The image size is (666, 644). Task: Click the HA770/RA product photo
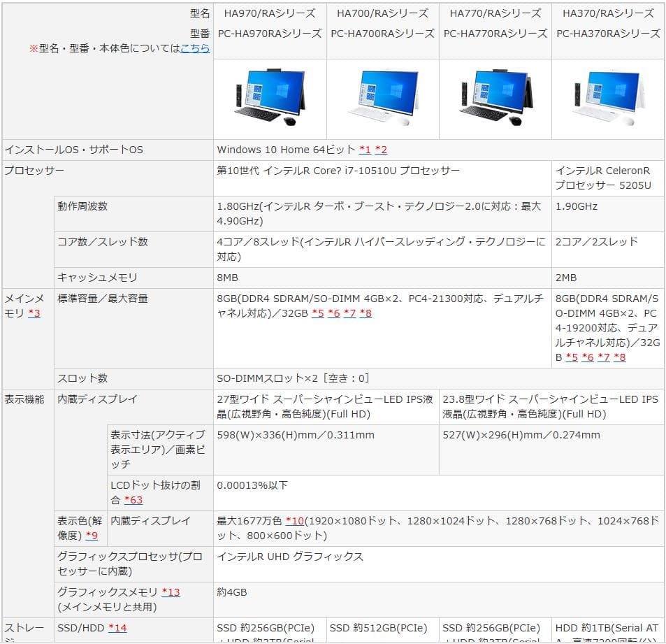click(x=495, y=96)
